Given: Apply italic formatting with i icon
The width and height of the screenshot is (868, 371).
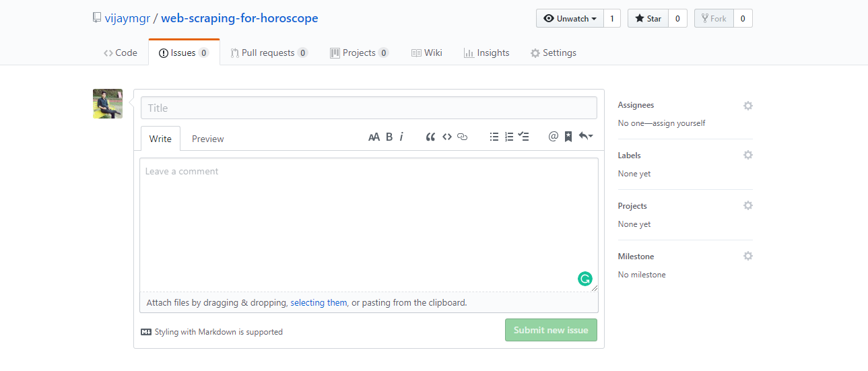Looking at the screenshot, I should pos(401,137).
